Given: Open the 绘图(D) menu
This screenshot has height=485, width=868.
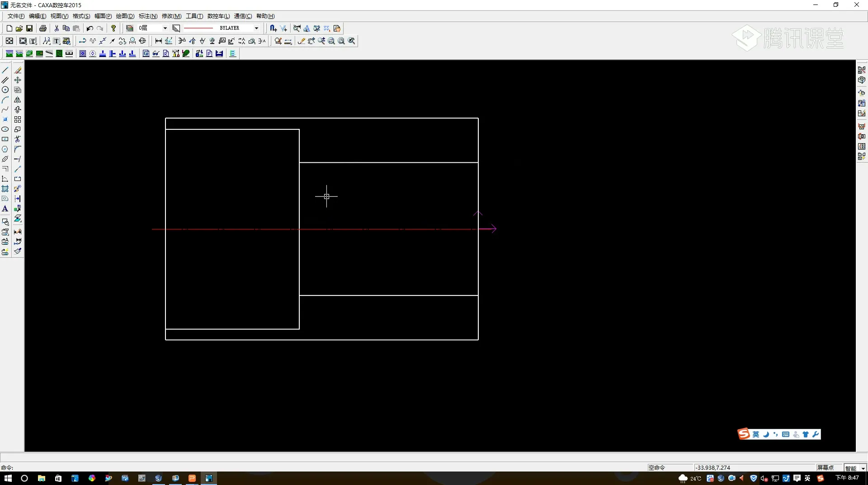Looking at the screenshot, I should pos(125,16).
